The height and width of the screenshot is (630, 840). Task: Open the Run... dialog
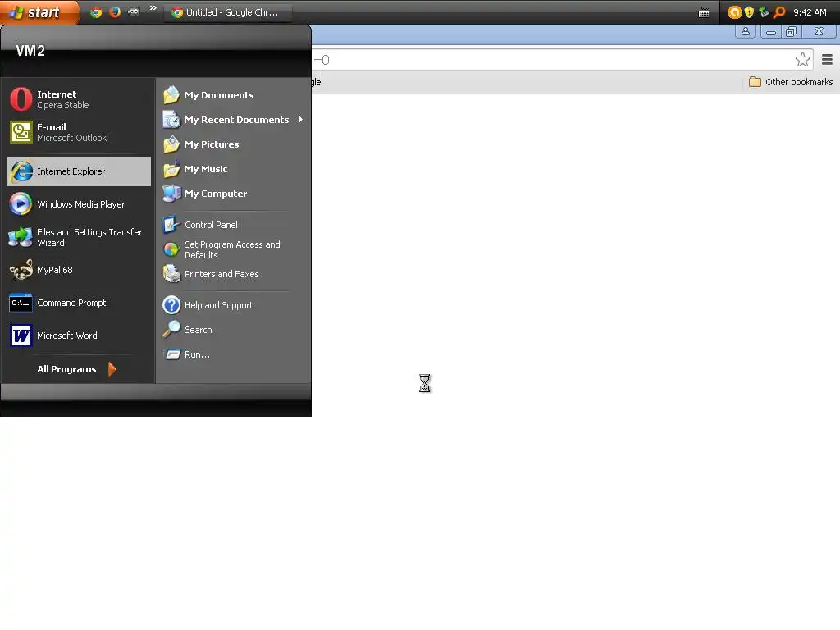(234, 354)
